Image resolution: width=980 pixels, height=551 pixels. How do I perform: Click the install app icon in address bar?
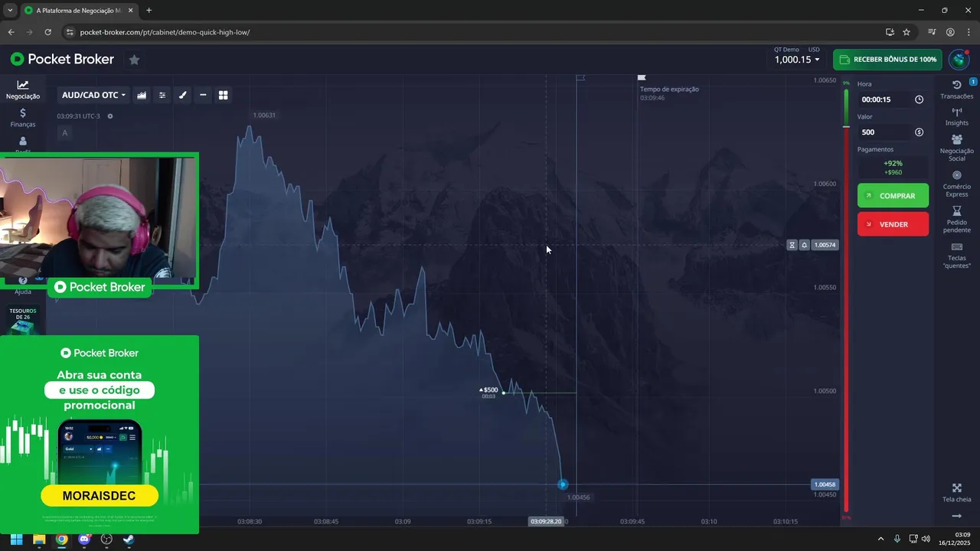point(890,32)
